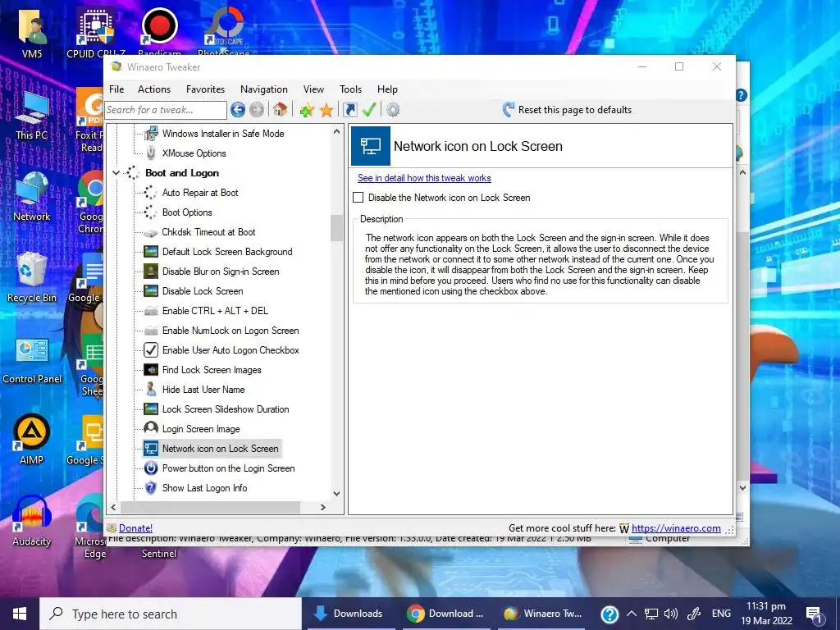Open See in detail how this tweak works
Screen dimensions: 840x630
tap(424, 178)
